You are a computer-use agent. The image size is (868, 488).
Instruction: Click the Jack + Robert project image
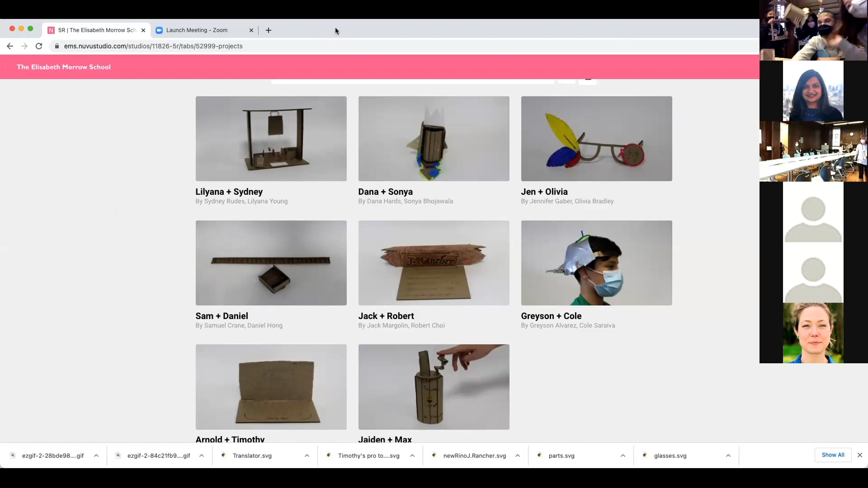pyautogui.click(x=434, y=263)
